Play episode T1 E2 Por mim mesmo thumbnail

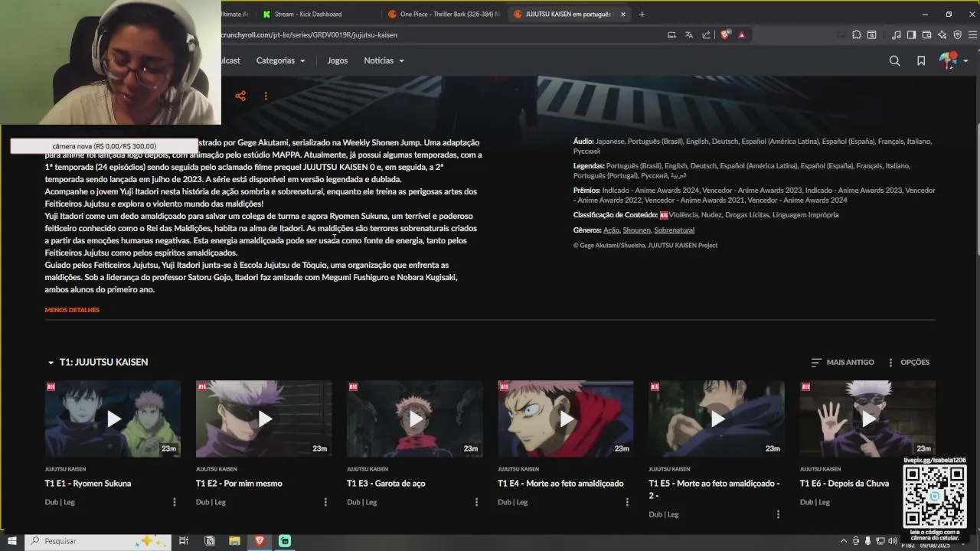pyautogui.click(x=263, y=419)
